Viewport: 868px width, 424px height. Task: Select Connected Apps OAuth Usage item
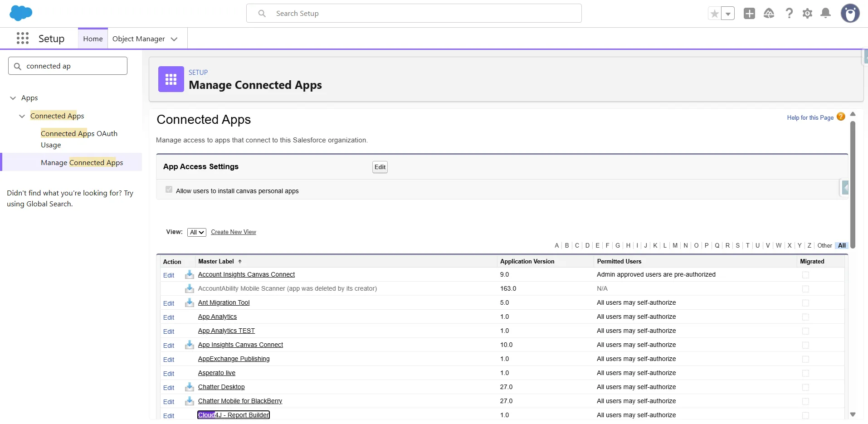[x=79, y=139]
